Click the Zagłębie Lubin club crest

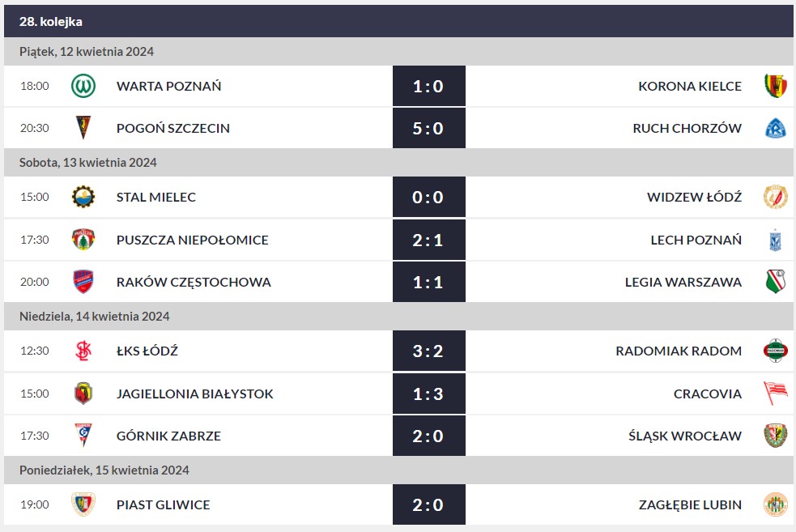tap(775, 504)
